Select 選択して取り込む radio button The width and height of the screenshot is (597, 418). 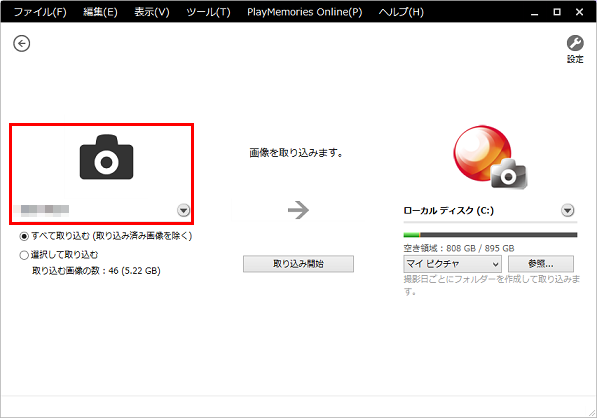coord(24,255)
